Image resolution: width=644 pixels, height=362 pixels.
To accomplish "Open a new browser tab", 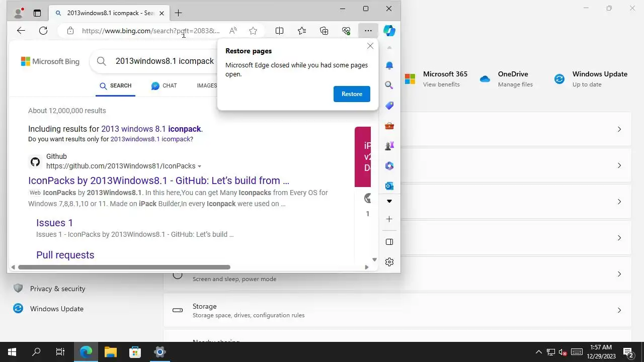I will click(x=178, y=13).
